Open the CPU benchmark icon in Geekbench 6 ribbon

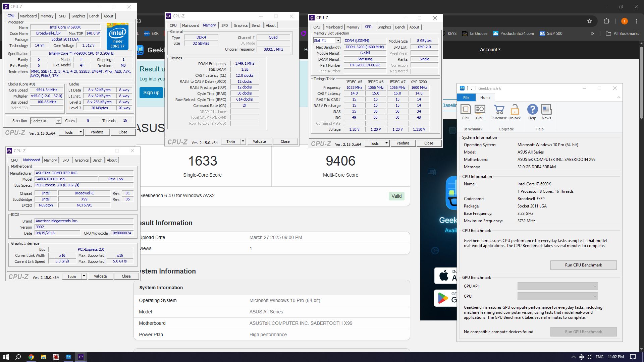466,112
